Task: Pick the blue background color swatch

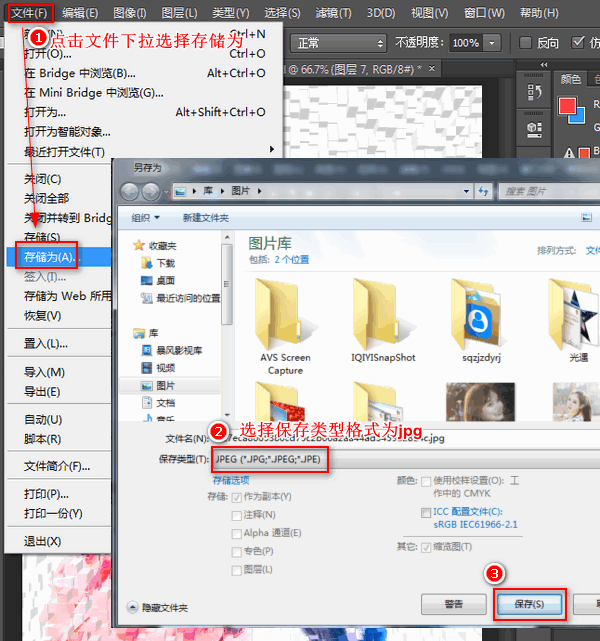Action: [578, 117]
